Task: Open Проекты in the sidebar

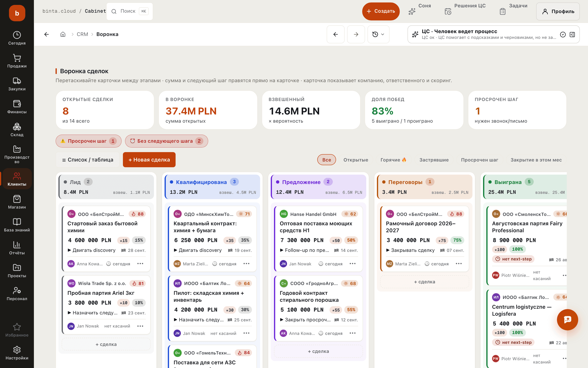Action: [x=17, y=271]
